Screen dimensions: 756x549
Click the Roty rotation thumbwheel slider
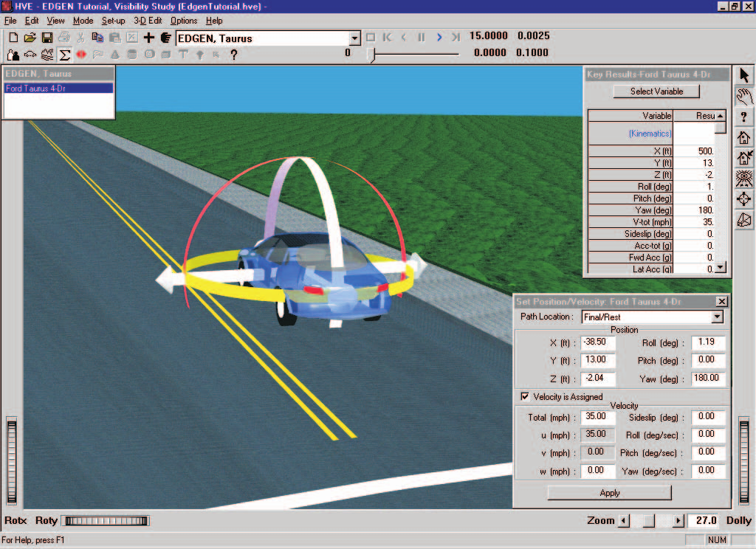106,520
